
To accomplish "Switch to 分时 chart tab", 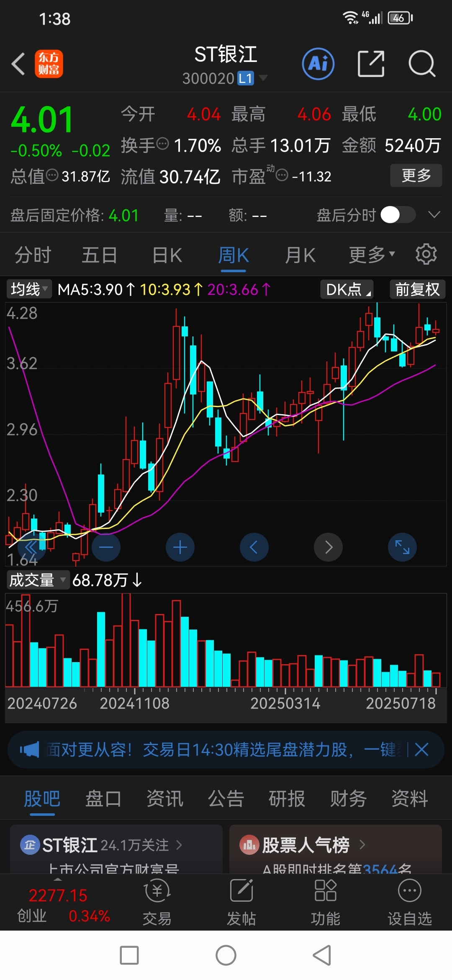I will pos(33,255).
